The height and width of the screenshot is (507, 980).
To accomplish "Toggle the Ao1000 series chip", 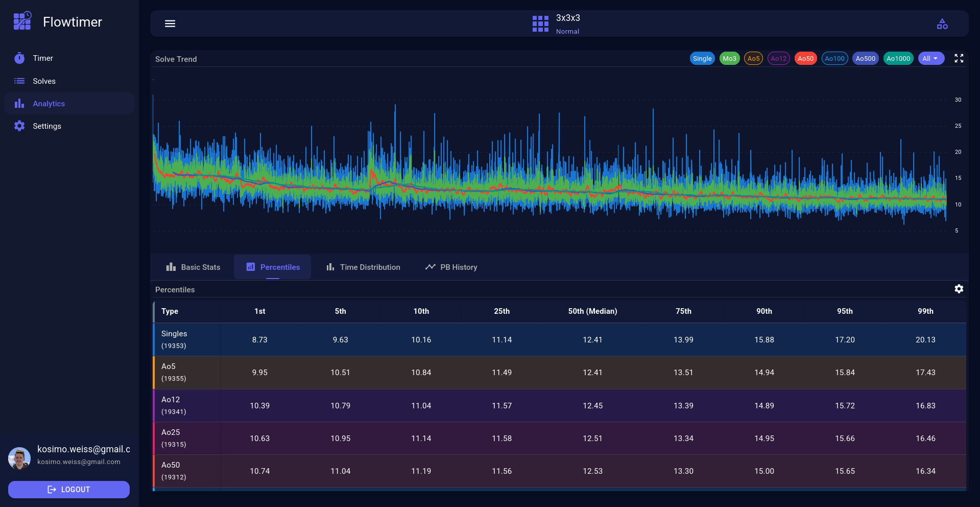I will pyautogui.click(x=898, y=59).
